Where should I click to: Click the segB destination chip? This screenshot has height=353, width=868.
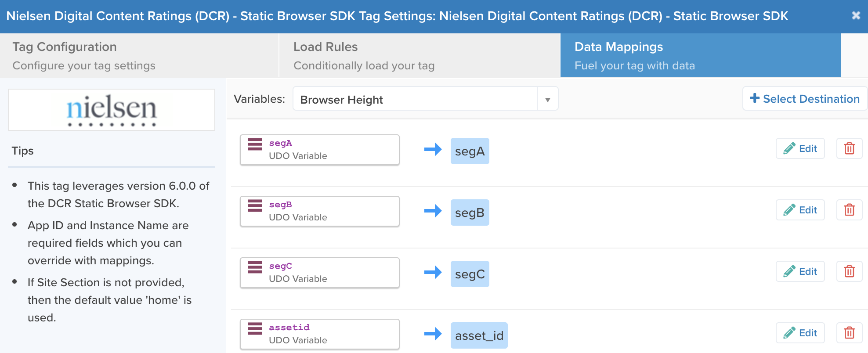click(x=470, y=213)
